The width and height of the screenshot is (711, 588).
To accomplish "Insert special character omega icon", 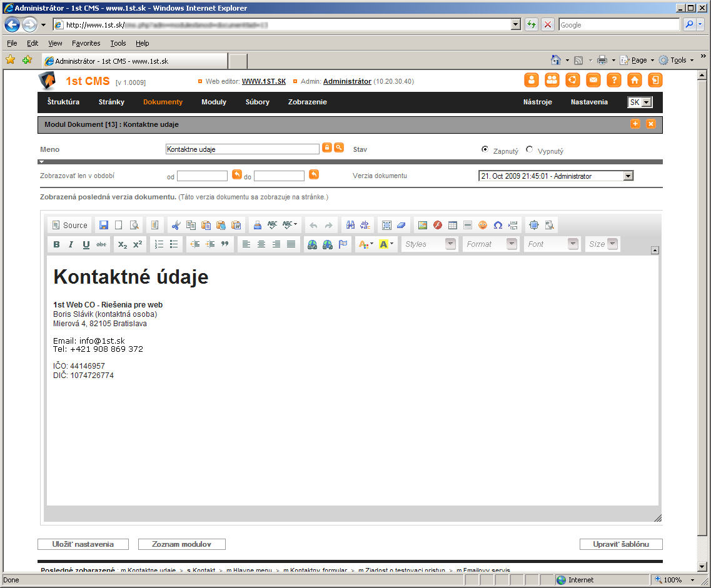I will pyautogui.click(x=498, y=225).
